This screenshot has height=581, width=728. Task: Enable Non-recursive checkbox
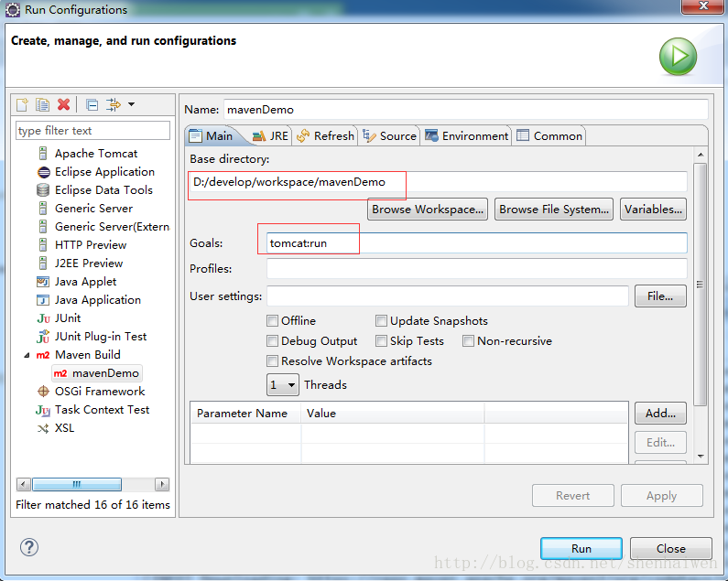[468, 341]
